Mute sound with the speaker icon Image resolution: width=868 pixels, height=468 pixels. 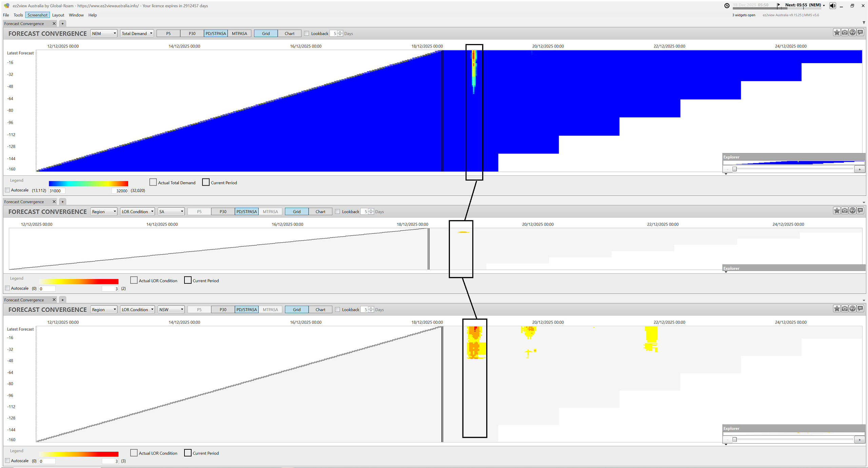tap(832, 6)
